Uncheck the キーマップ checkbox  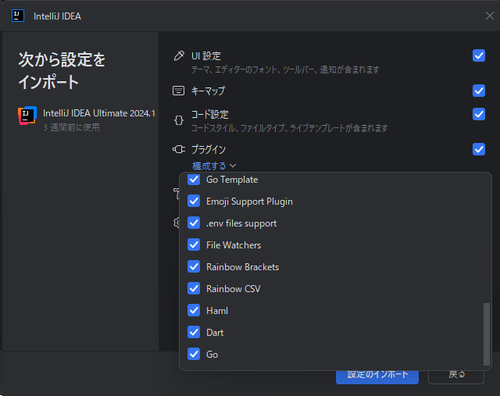point(479,91)
